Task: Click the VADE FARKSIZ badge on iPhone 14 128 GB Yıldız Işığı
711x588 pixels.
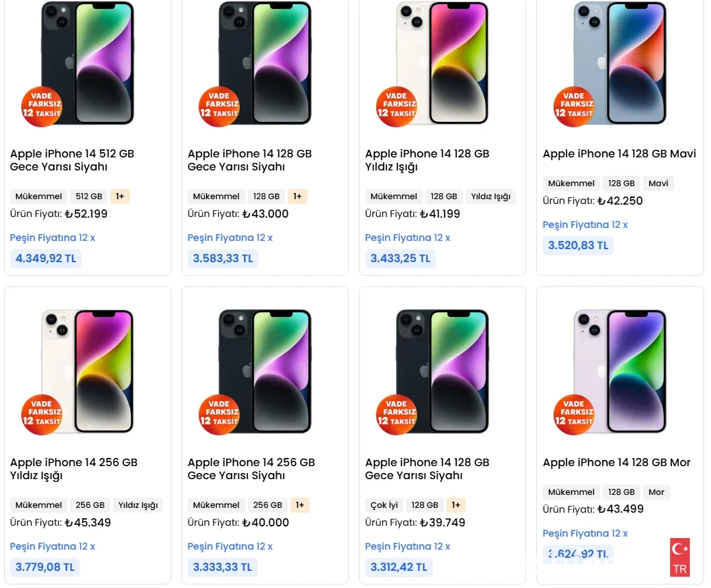Action: pyautogui.click(x=397, y=105)
